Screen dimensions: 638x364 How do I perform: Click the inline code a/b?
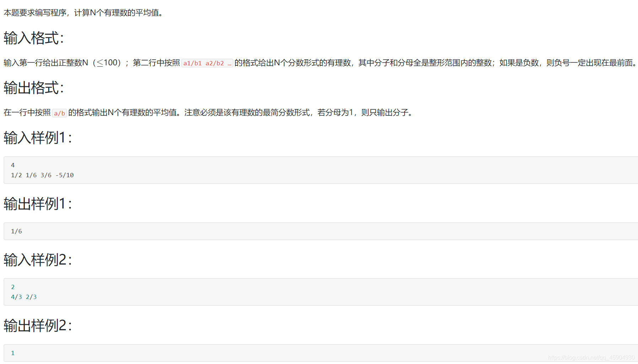point(59,113)
